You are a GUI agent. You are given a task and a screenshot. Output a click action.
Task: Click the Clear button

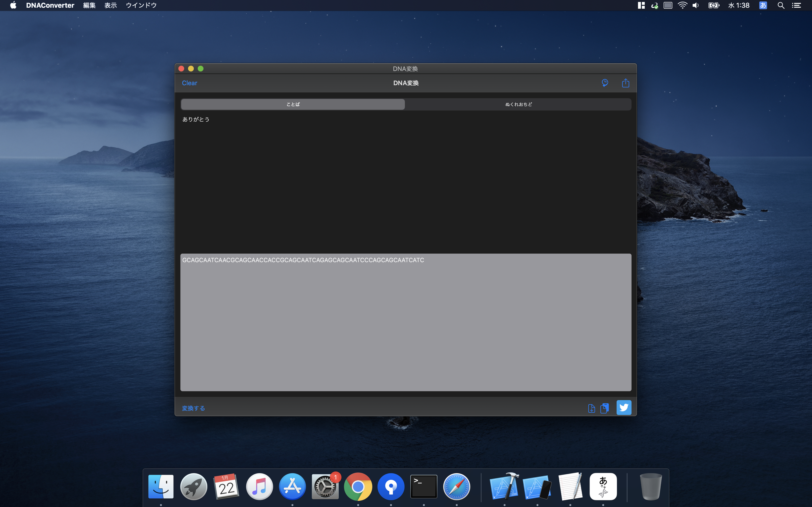click(189, 83)
